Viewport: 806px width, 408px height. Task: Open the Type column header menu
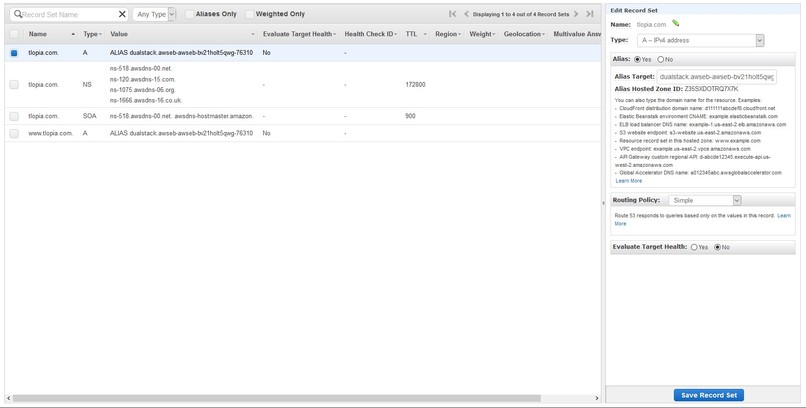coord(100,34)
